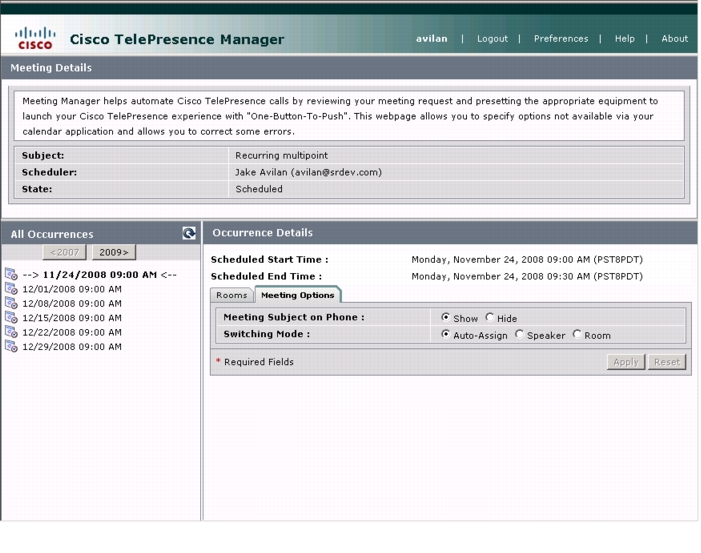Open the About link
The image size is (701, 553).
[675, 39]
